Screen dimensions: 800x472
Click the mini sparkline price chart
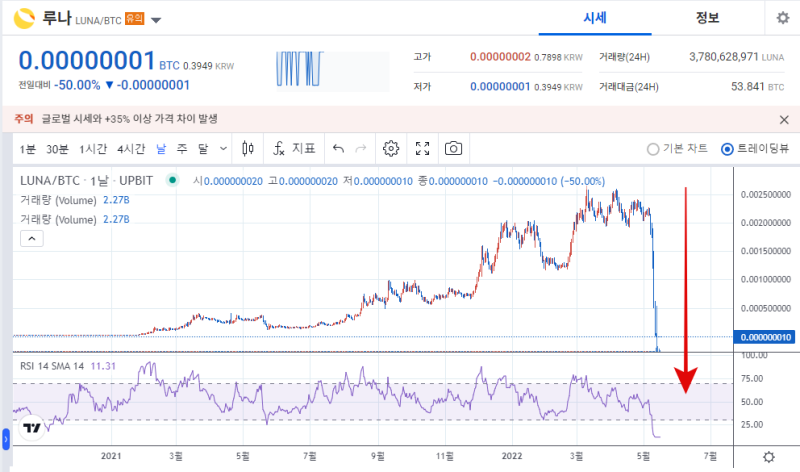click(332, 71)
